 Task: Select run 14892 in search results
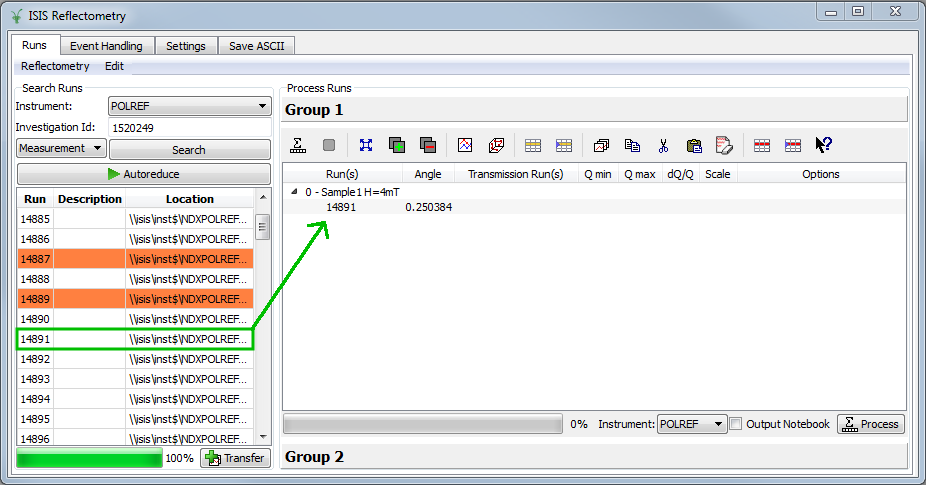pyautogui.click(x=135, y=359)
